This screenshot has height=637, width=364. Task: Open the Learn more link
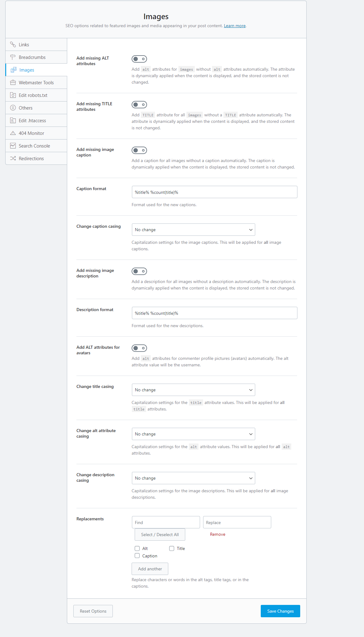tap(235, 26)
